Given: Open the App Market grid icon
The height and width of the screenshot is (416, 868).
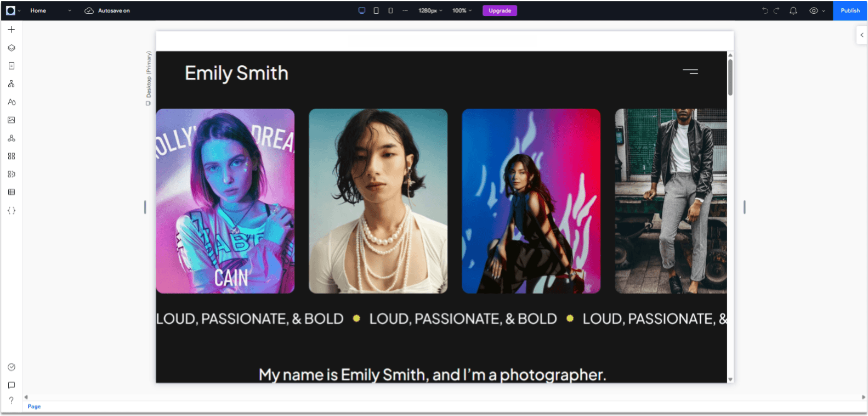Looking at the screenshot, I should point(11,156).
